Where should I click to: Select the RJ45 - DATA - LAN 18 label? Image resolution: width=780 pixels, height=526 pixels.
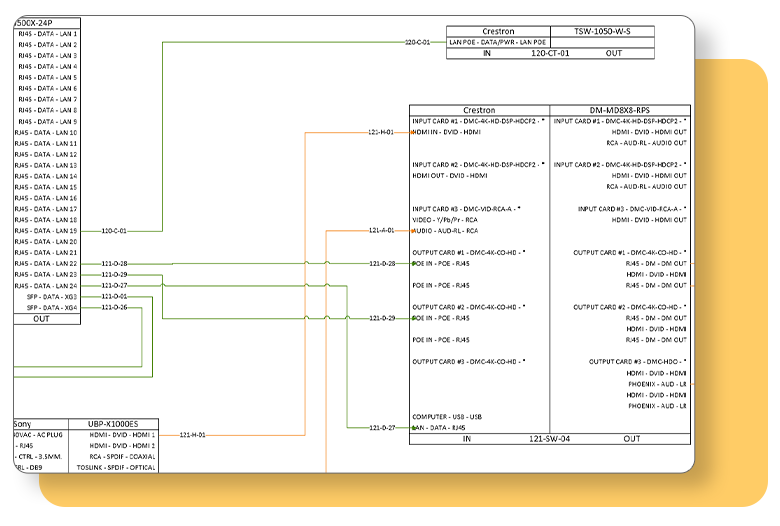tap(46, 220)
